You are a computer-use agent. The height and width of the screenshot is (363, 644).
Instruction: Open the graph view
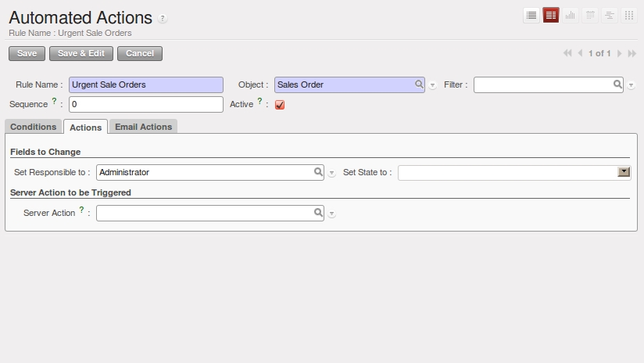571,15
